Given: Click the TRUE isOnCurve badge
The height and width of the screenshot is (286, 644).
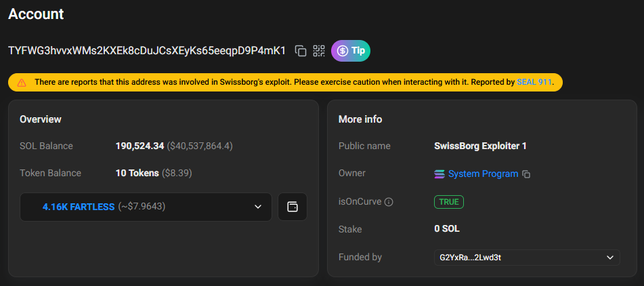Looking at the screenshot, I should point(449,202).
